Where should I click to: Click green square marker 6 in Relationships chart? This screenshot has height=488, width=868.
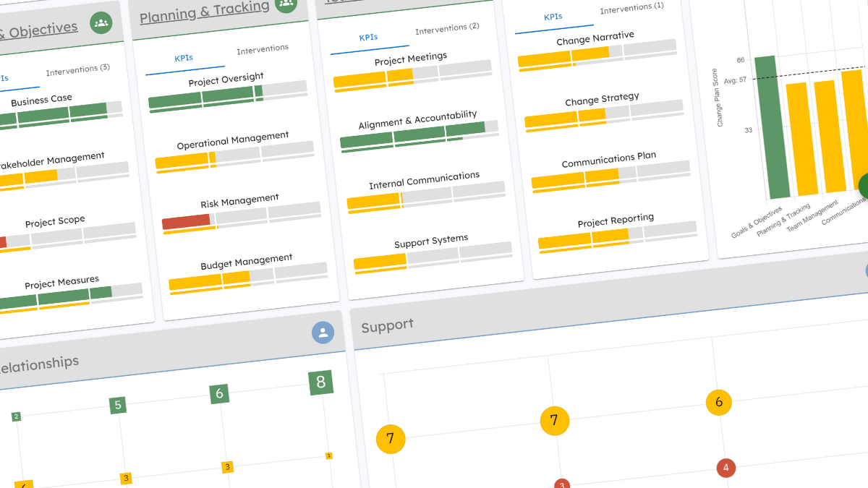(220, 393)
